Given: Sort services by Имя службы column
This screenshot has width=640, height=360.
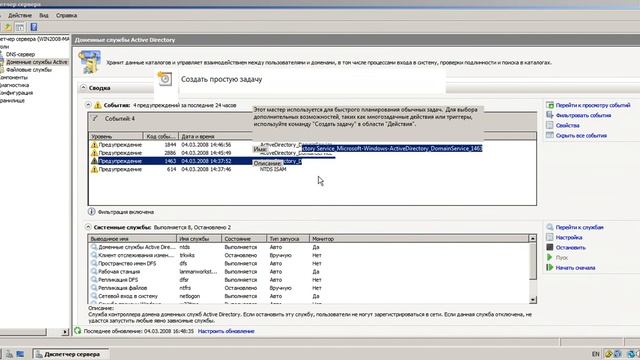Looking at the screenshot, I should coord(199,238).
